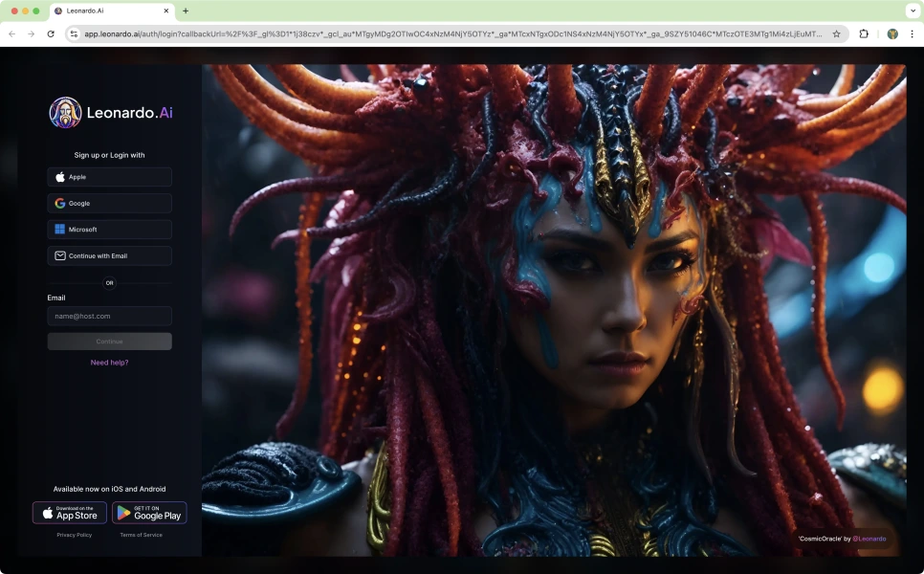Sign in with the Google button
924x574 pixels.
point(110,204)
